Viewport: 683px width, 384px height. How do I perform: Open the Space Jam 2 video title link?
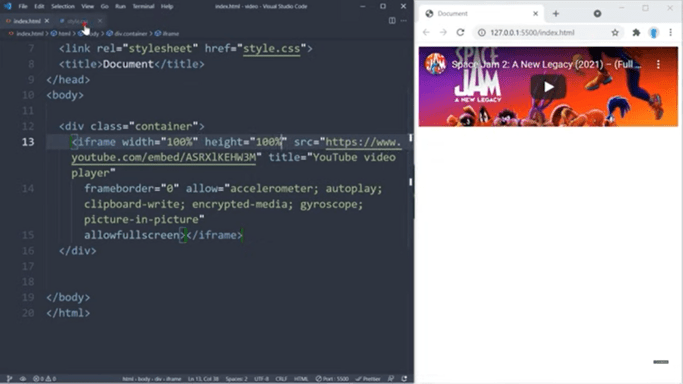(x=546, y=64)
